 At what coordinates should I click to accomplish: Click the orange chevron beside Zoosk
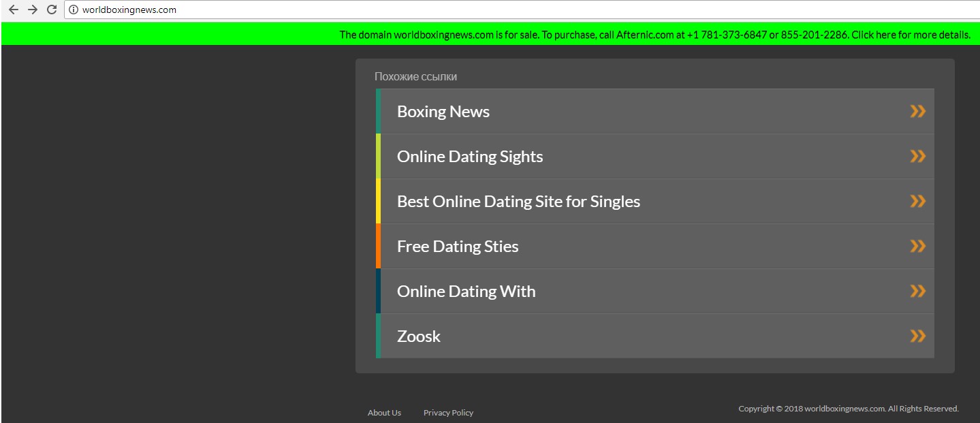918,336
